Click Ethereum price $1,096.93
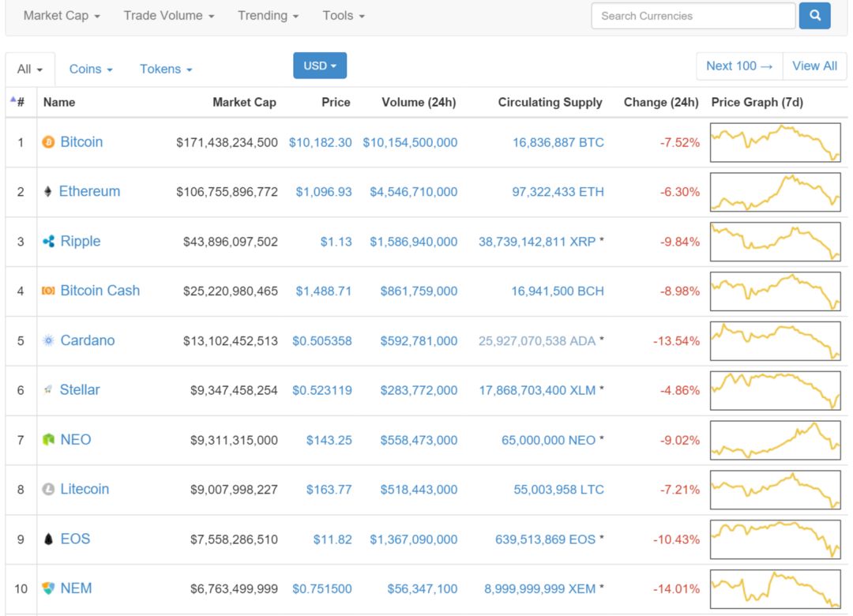Image resolution: width=853 pixels, height=616 pixels. tap(324, 192)
